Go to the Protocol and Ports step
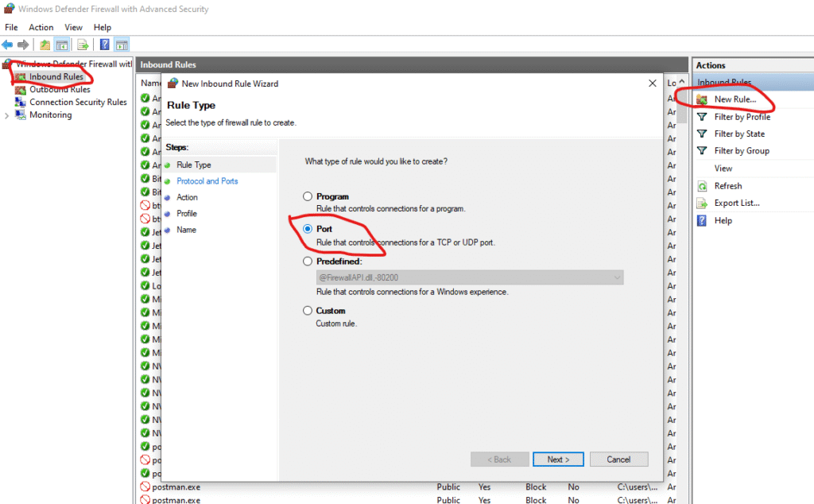Screen dimensions: 814x504 [207, 181]
